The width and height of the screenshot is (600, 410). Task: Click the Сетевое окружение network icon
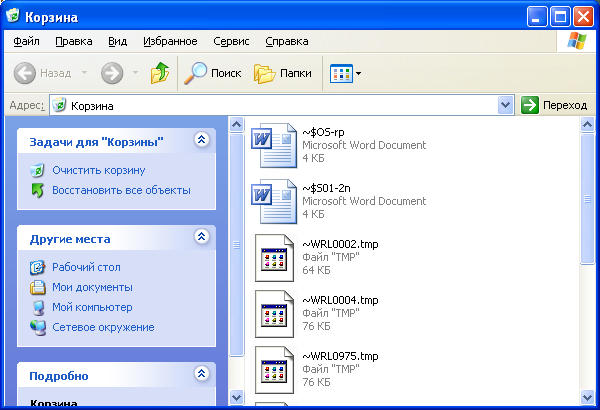[38, 328]
